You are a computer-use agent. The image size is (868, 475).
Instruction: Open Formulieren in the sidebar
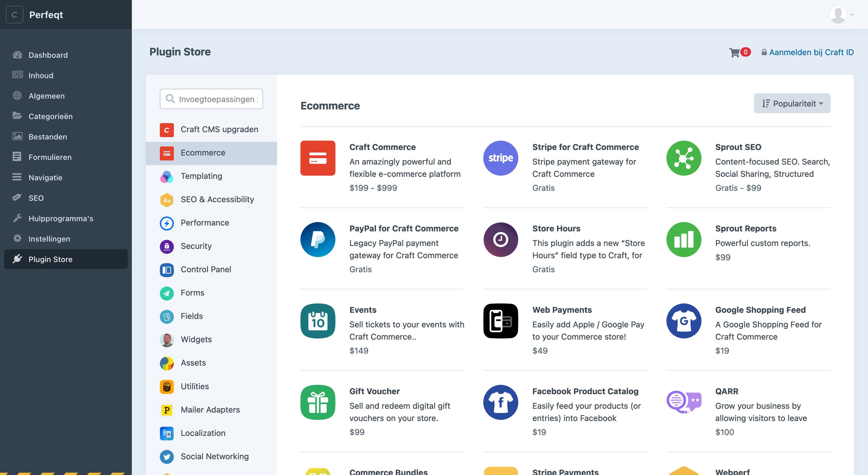[66, 157]
